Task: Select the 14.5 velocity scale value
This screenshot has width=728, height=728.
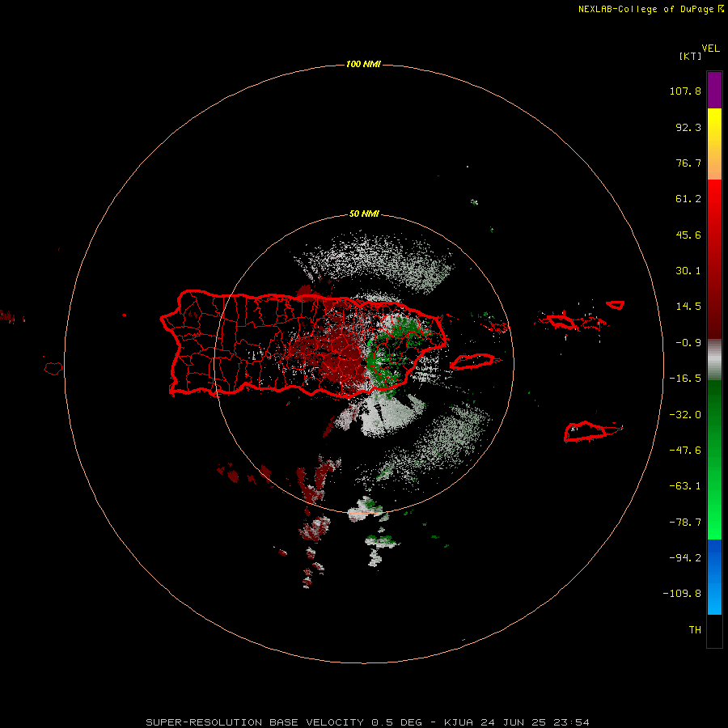Action: coord(688,307)
